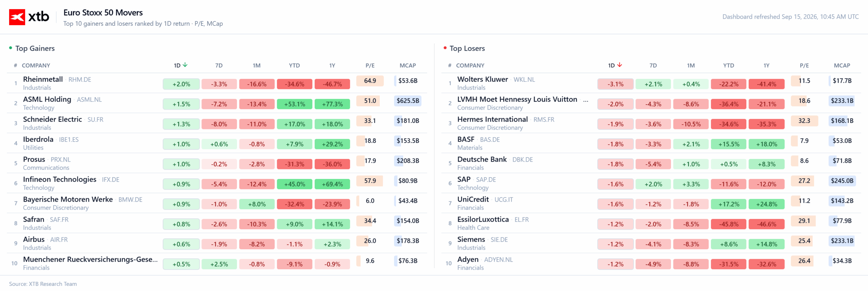Open ASML Holding in the gainers list
868x291 pixels.
[47, 99]
